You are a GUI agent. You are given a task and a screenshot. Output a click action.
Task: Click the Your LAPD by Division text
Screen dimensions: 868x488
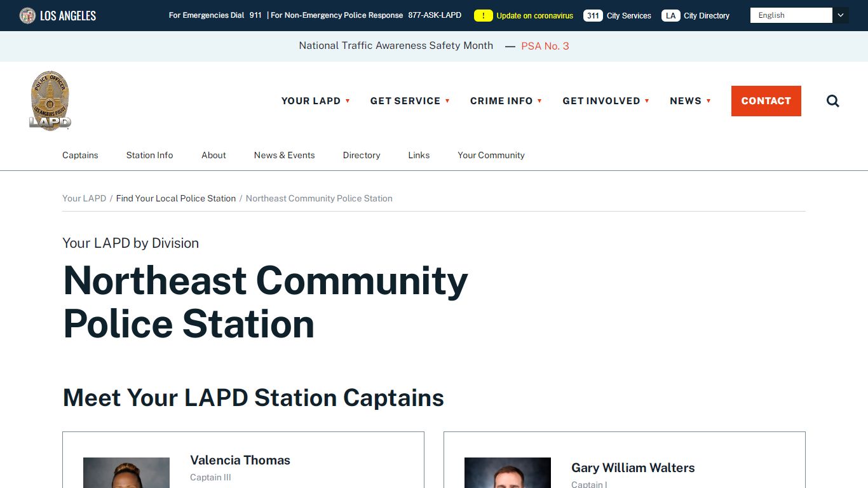click(130, 243)
